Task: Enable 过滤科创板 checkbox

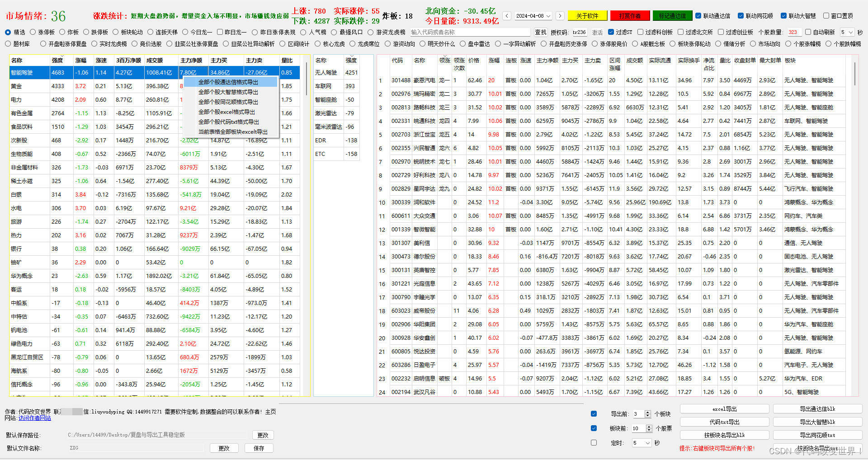Action: pyautogui.click(x=640, y=32)
